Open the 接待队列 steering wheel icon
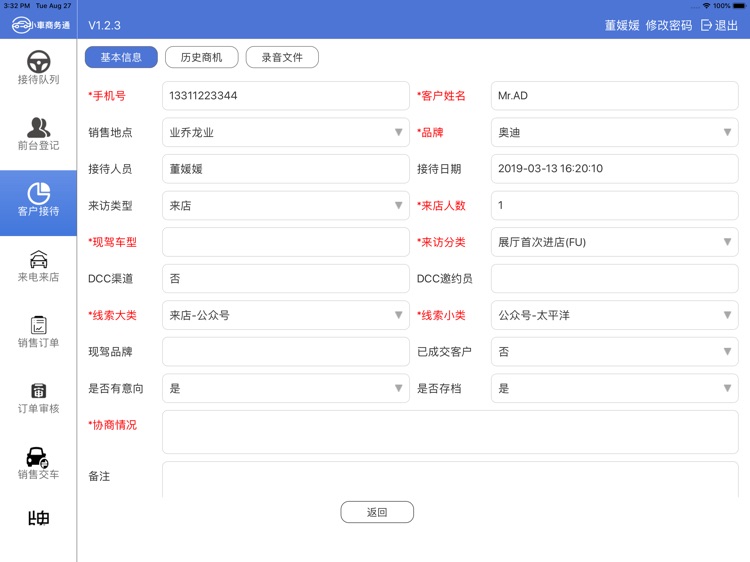The image size is (750, 562). 38,62
